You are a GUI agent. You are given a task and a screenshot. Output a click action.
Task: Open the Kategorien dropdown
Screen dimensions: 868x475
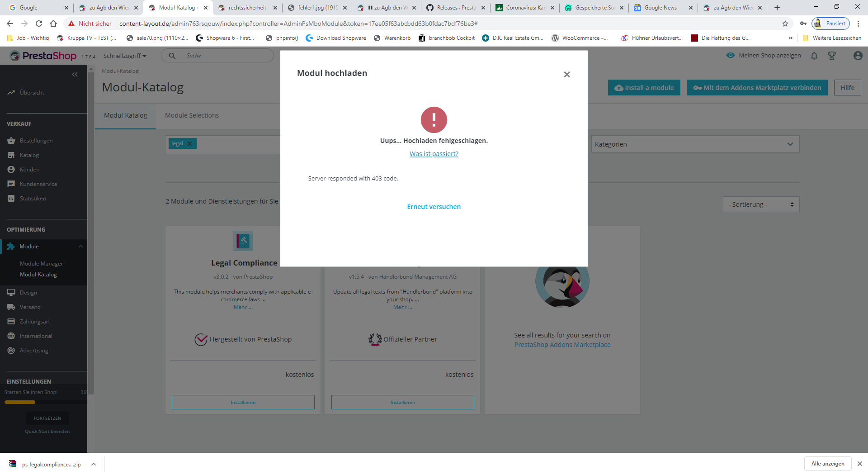[x=695, y=144]
